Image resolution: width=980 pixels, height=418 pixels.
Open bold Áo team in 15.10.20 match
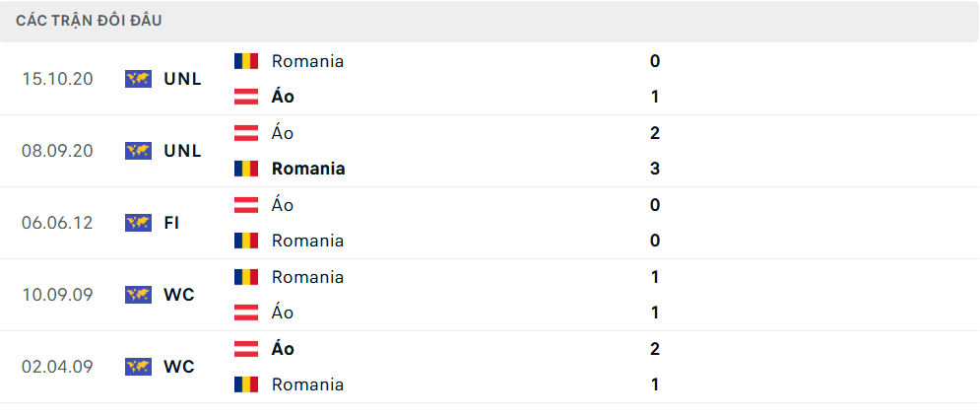pyautogui.click(x=283, y=97)
